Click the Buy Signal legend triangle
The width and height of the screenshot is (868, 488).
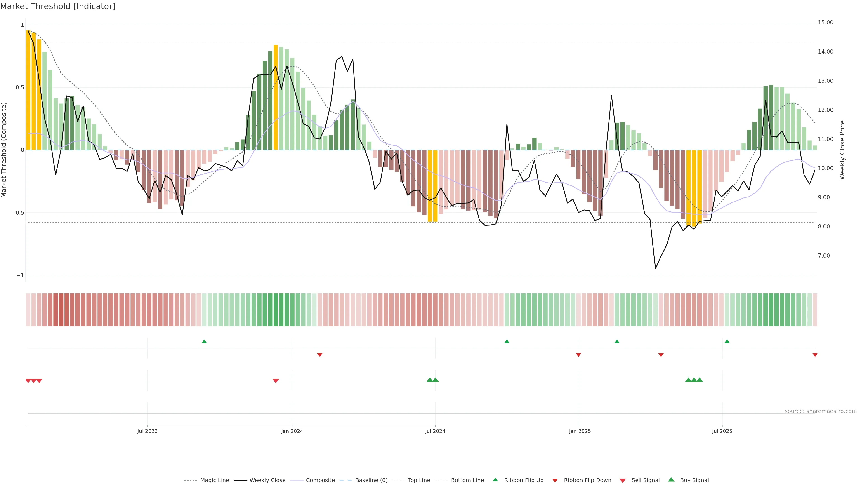[x=671, y=480]
